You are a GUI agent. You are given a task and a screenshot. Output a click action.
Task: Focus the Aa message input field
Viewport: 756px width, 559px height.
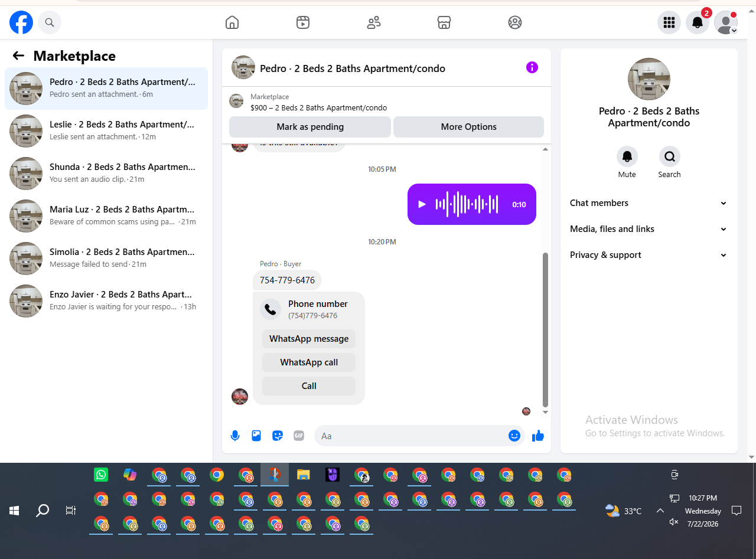[x=411, y=436]
